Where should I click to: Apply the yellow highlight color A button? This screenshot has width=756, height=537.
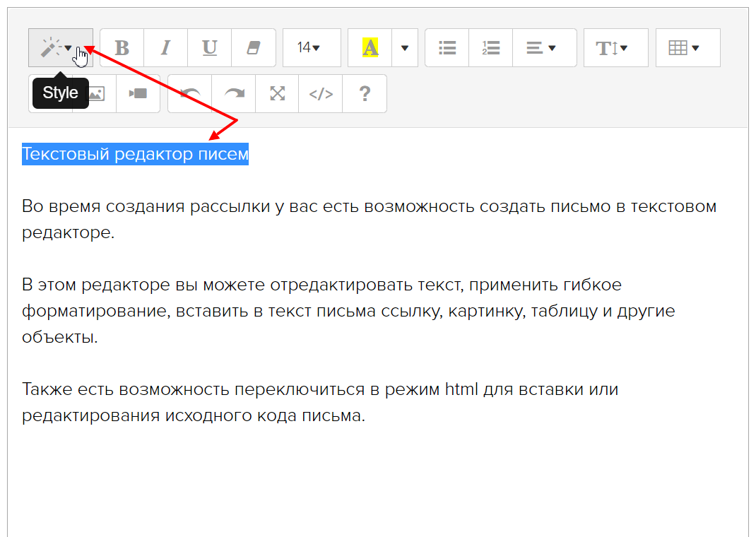pyautogui.click(x=370, y=48)
